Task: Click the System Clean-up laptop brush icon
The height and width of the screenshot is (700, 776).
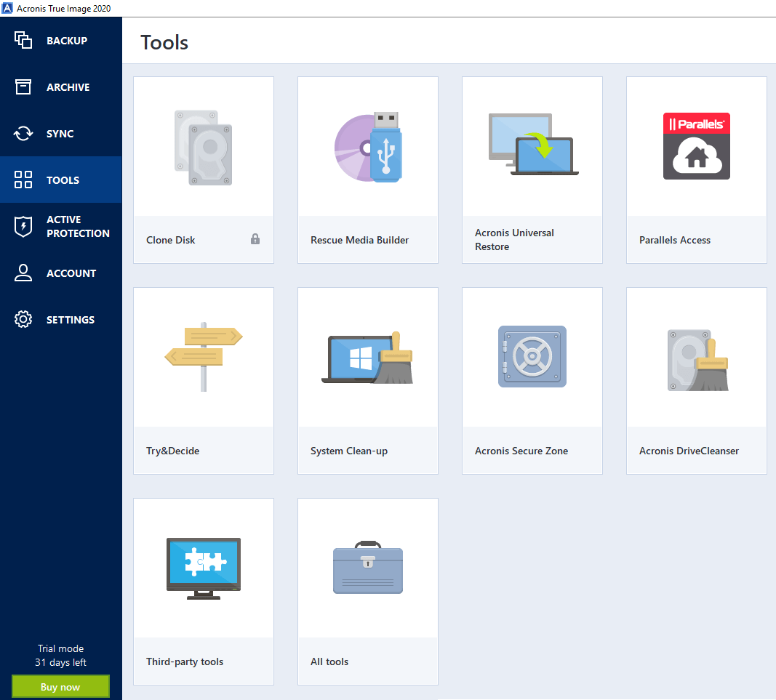Action: click(367, 358)
